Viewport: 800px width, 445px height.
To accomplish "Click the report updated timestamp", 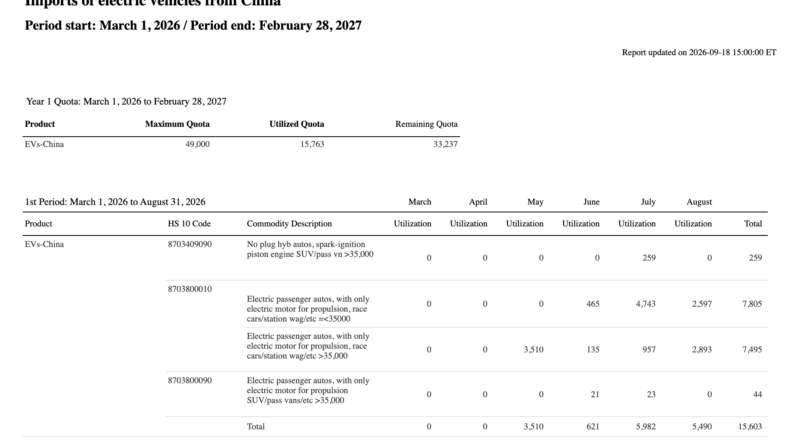I will [699, 53].
